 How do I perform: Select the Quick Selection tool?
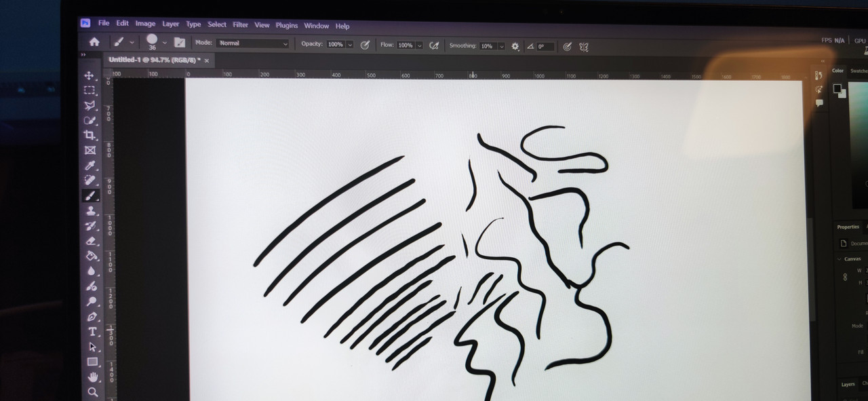coord(90,120)
